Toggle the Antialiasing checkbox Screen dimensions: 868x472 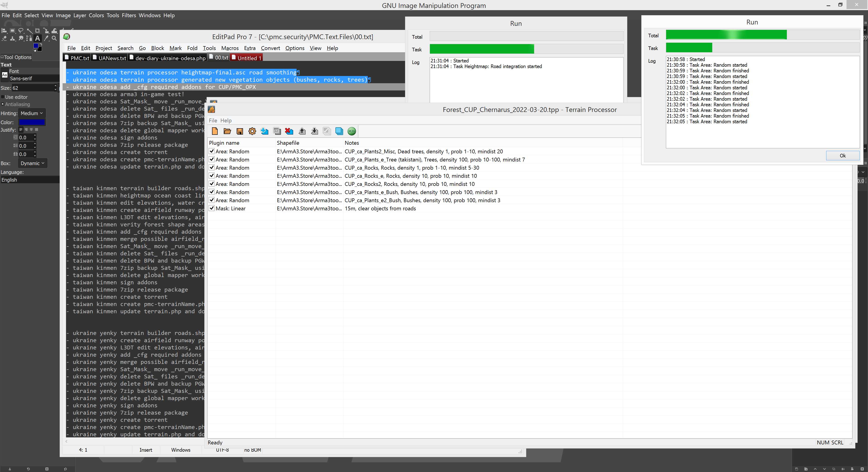[3, 104]
